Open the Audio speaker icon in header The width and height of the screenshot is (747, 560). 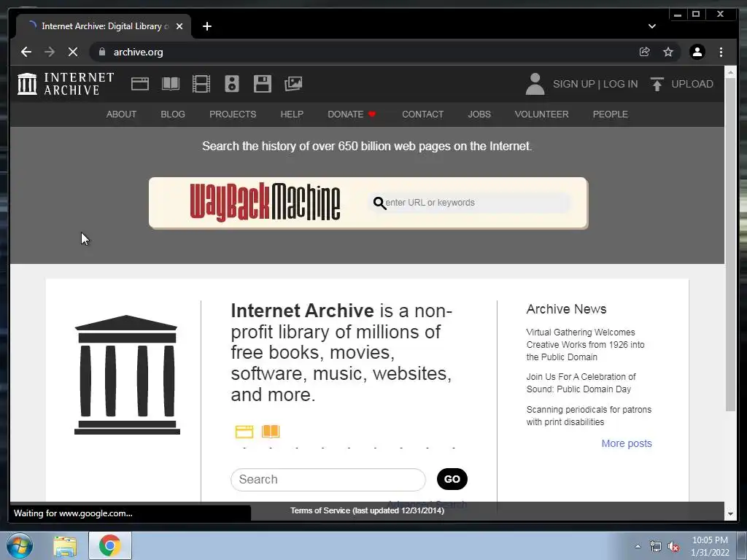(231, 84)
